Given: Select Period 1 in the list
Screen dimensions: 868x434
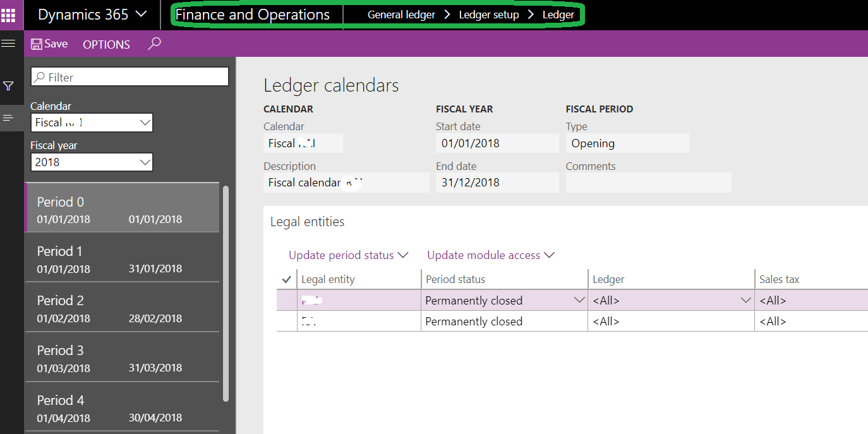Looking at the screenshot, I should coord(122,258).
